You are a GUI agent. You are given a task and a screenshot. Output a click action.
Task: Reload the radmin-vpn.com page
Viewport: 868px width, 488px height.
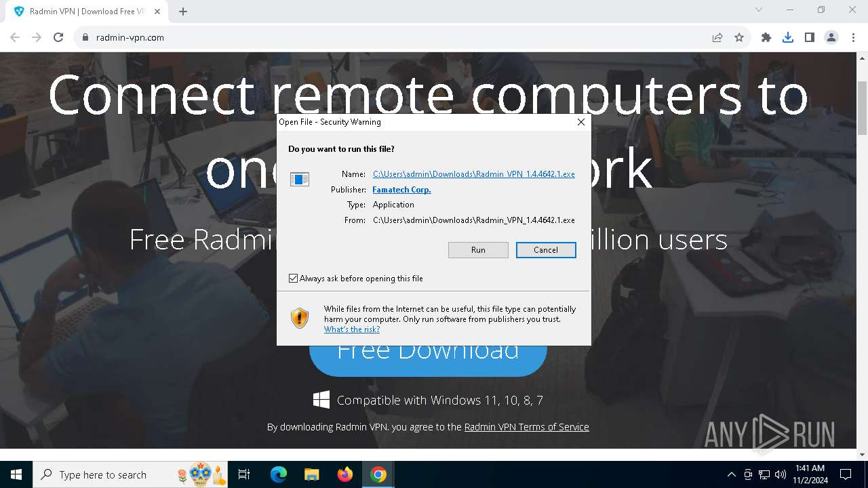pyautogui.click(x=58, y=37)
